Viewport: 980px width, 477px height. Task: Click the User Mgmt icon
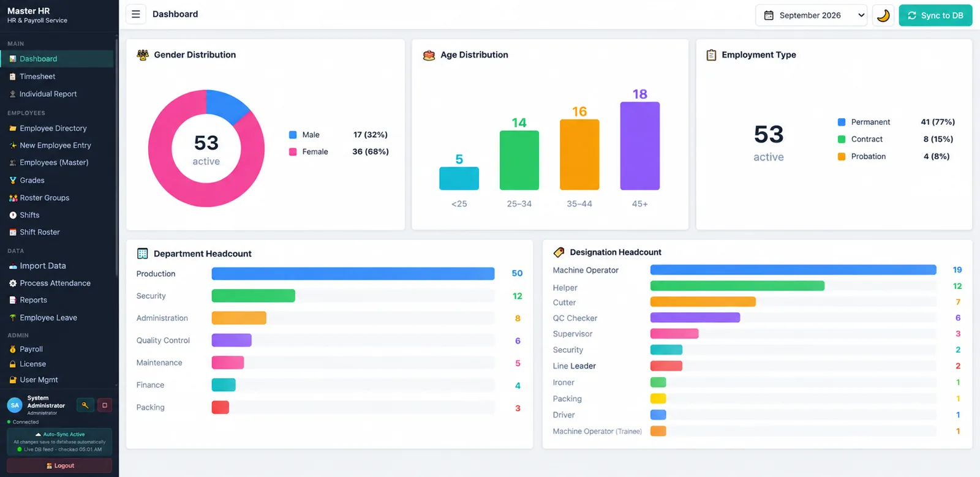pyautogui.click(x=13, y=380)
